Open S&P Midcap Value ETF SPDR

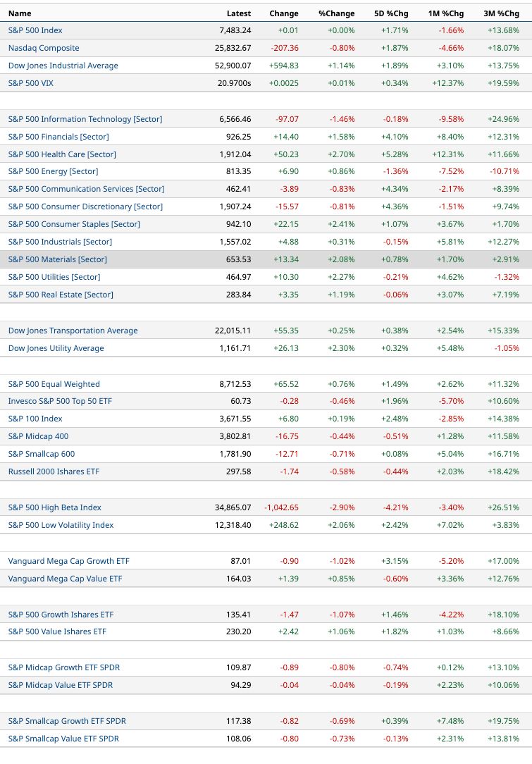point(61,684)
